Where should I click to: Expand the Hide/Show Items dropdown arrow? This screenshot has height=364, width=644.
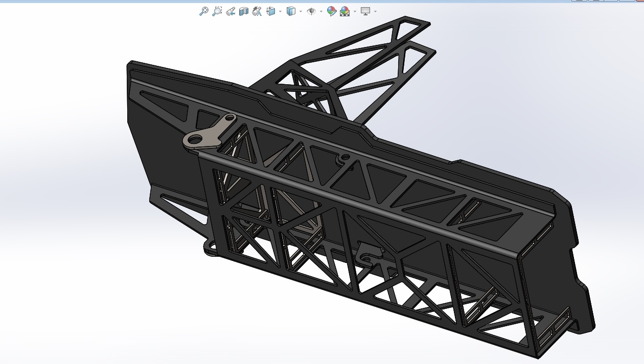pos(321,11)
